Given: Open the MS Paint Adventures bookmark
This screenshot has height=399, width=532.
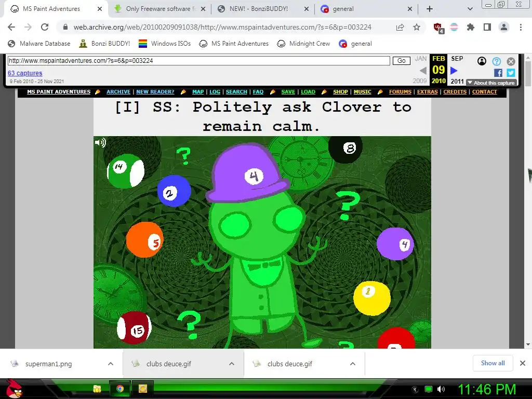Looking at the screenshot, I should coord(234,44).
